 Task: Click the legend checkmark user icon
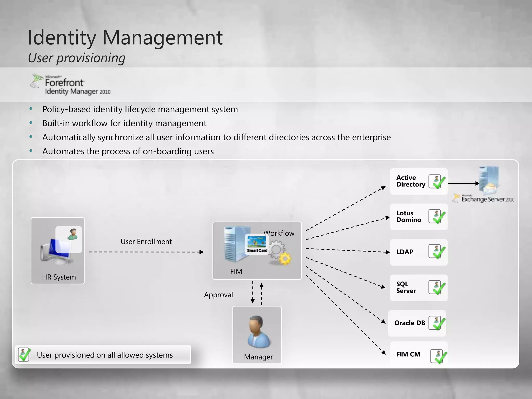click(x=24, y=355)
